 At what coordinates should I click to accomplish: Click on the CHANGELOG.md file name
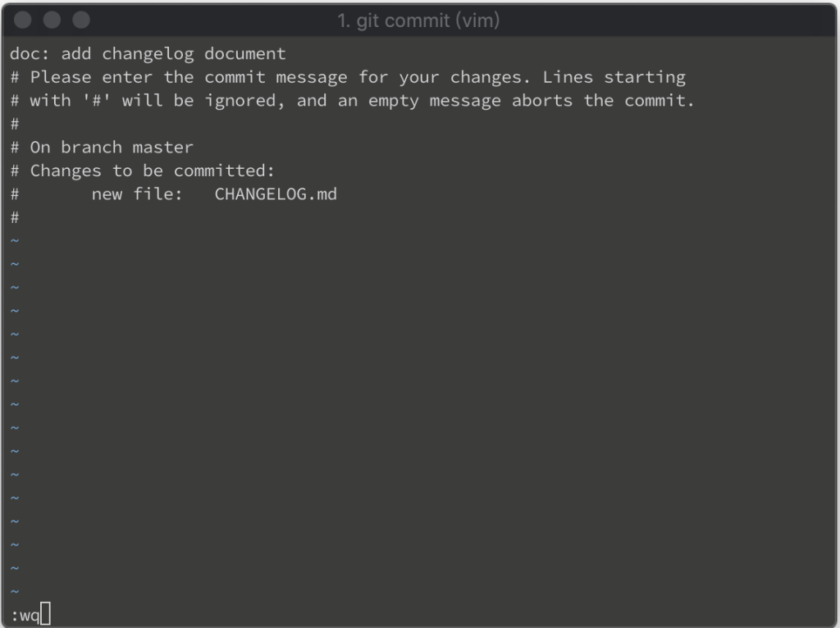tap(276, 193)
